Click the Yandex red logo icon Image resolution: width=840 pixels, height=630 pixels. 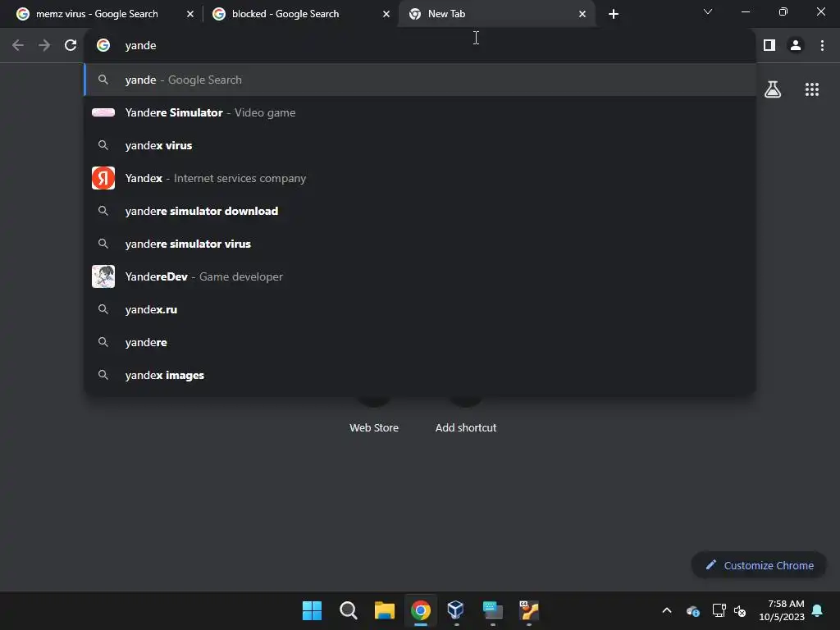(103, 178)
